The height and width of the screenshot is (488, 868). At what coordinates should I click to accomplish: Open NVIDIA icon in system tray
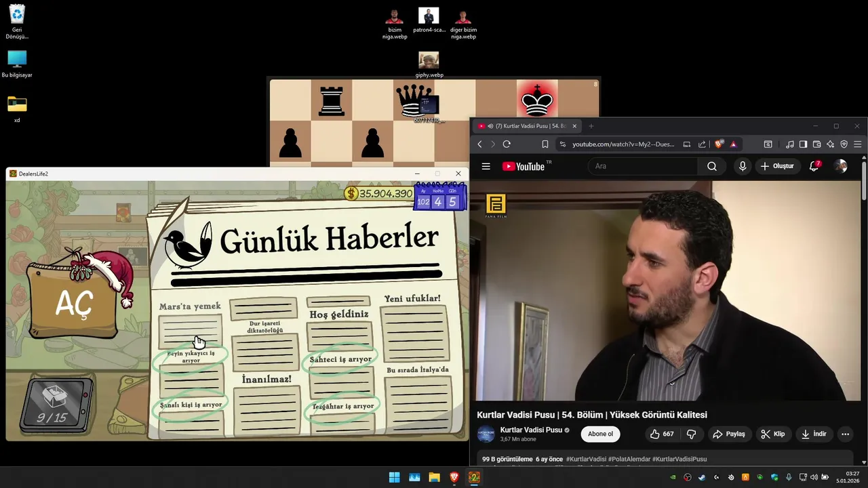(673, 477)
